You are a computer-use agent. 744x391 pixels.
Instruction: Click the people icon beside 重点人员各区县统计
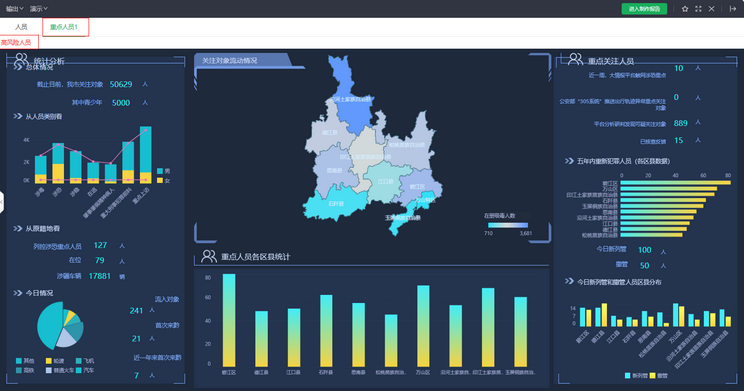(209, 256)
